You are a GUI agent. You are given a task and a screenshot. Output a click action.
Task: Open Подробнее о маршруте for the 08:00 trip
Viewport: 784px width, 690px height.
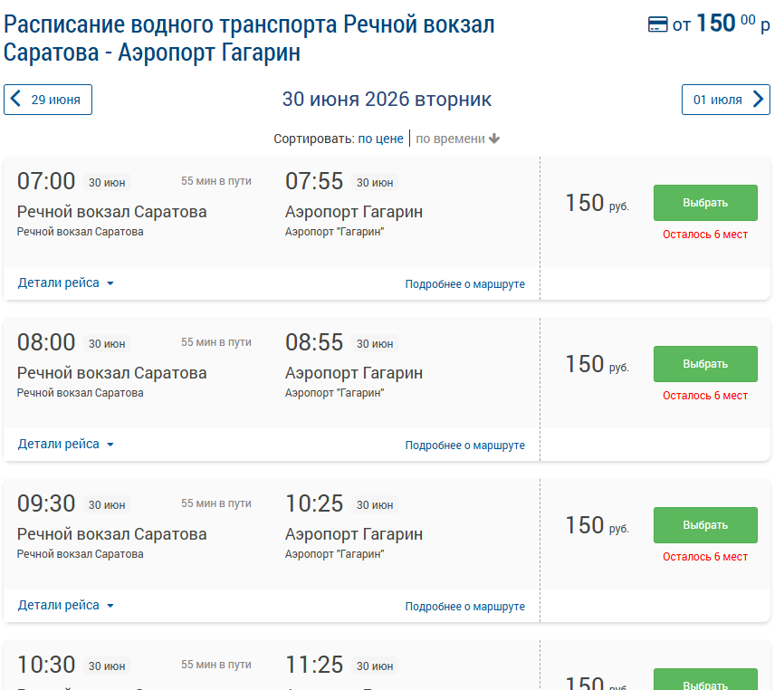pos(465,445)
